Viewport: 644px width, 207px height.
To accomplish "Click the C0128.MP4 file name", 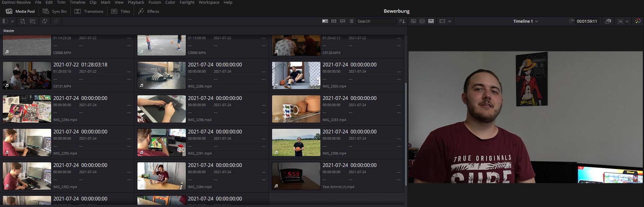I will (331, 53).
